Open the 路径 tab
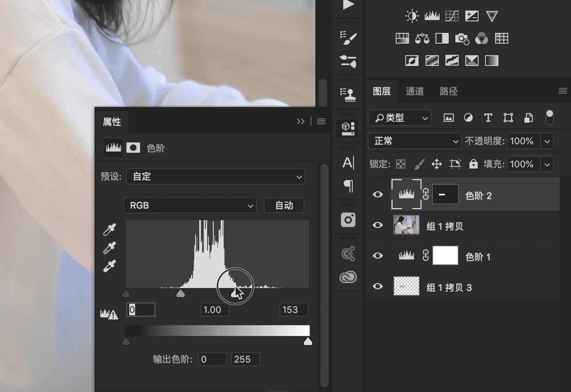This screenshot has width=571, height=392. 448,91
